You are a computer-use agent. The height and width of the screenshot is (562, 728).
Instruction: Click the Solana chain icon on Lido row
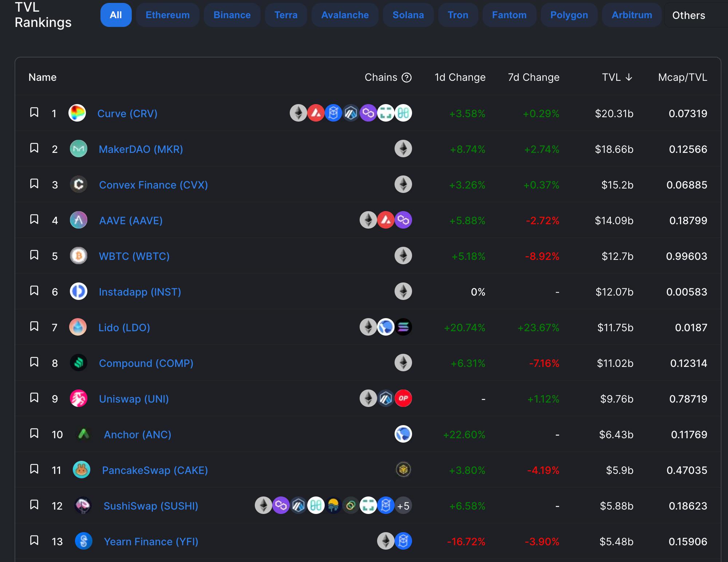(x=403, y=327)
